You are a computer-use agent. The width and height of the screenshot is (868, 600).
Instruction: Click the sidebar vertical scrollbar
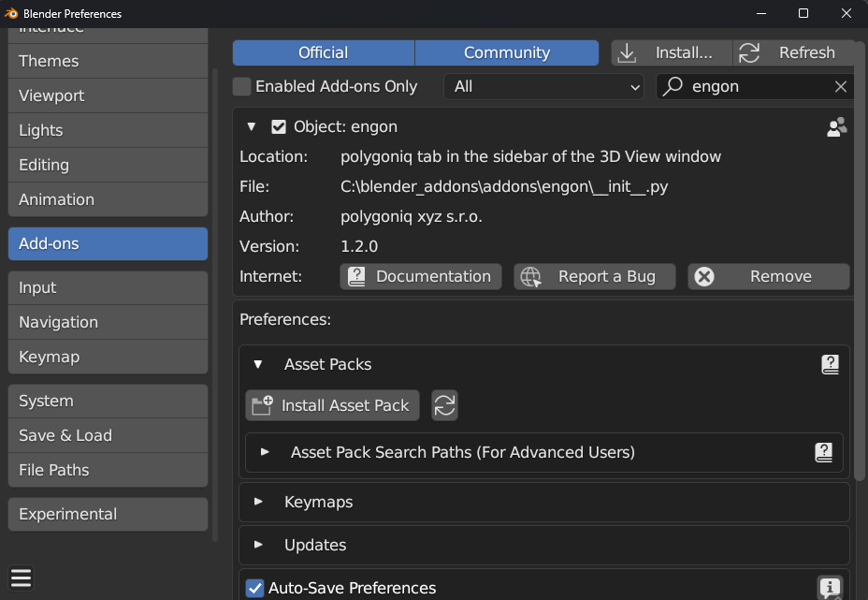click(x=215, y=305)
